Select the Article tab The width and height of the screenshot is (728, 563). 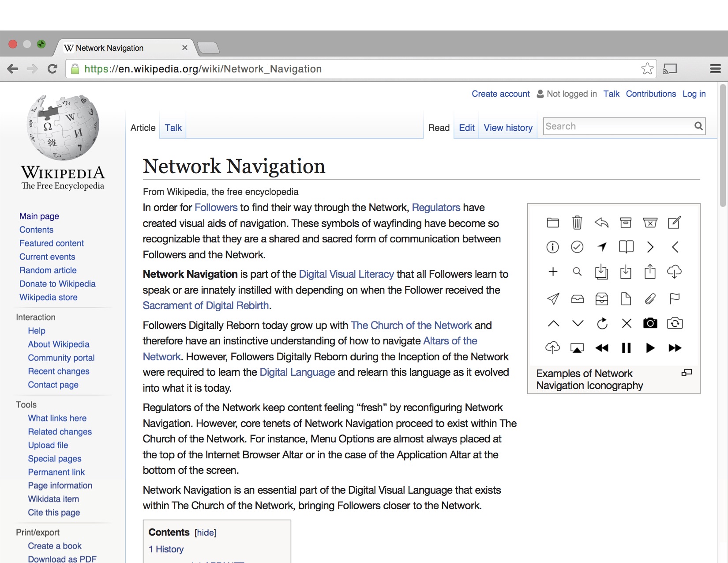click(x=143, y=128)
